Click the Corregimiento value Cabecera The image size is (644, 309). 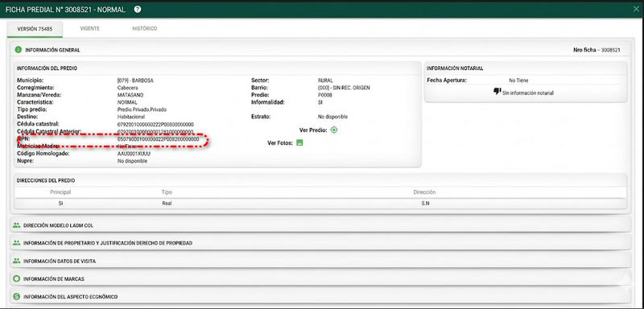click(128, 88)
